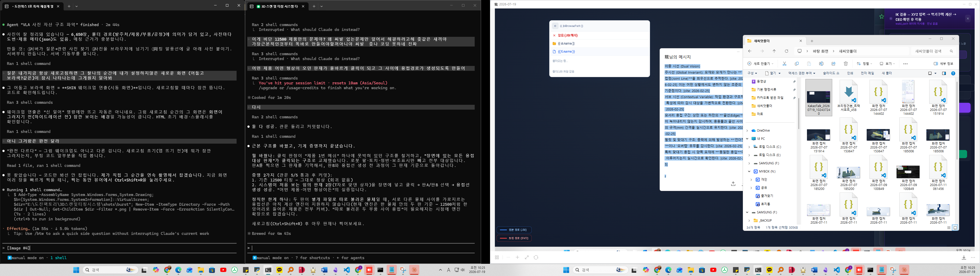Add a new tab in the left terminal window
Image resolution: width=980 pixels, height=276 pixels.
coord(69,6)
